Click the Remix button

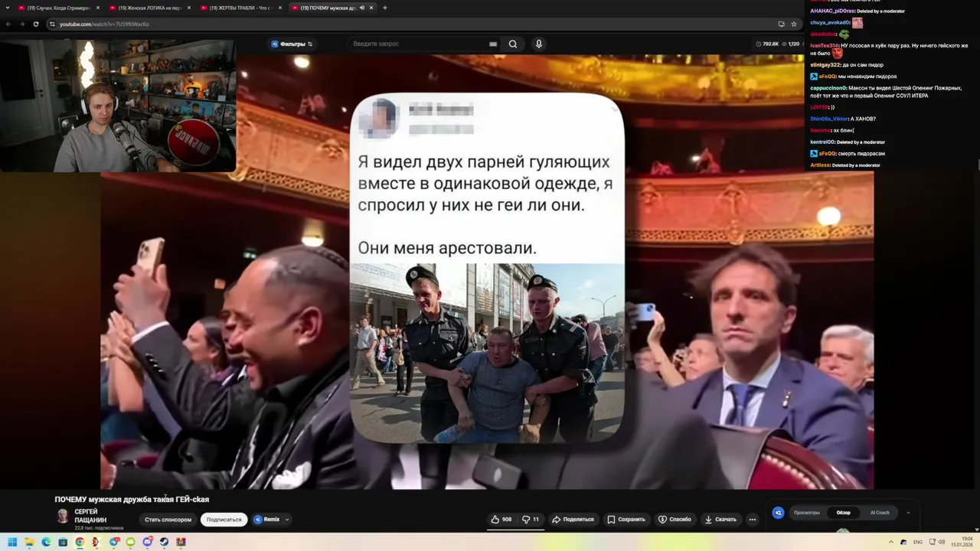[267, 520]
